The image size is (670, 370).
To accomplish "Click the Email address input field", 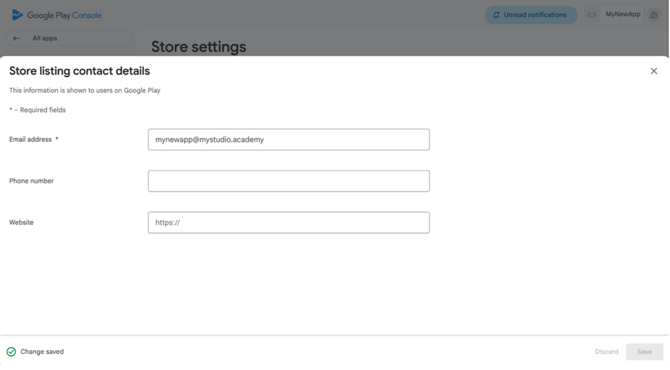I will pyautogui.click(x=288, y=139).
